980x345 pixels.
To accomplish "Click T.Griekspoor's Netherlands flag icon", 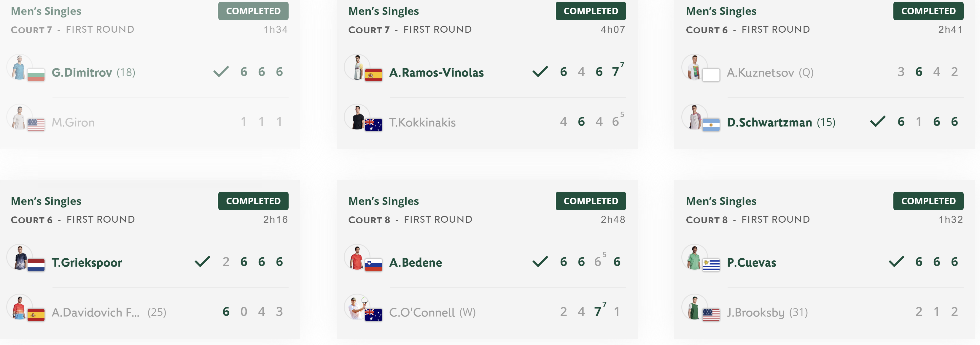I will click(36, 265).
